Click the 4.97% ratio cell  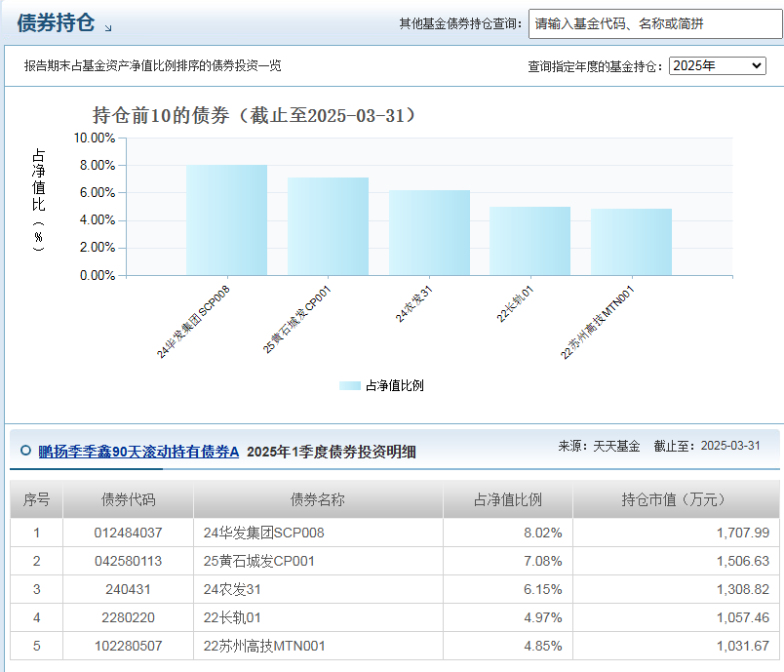(x=507, y=617)
